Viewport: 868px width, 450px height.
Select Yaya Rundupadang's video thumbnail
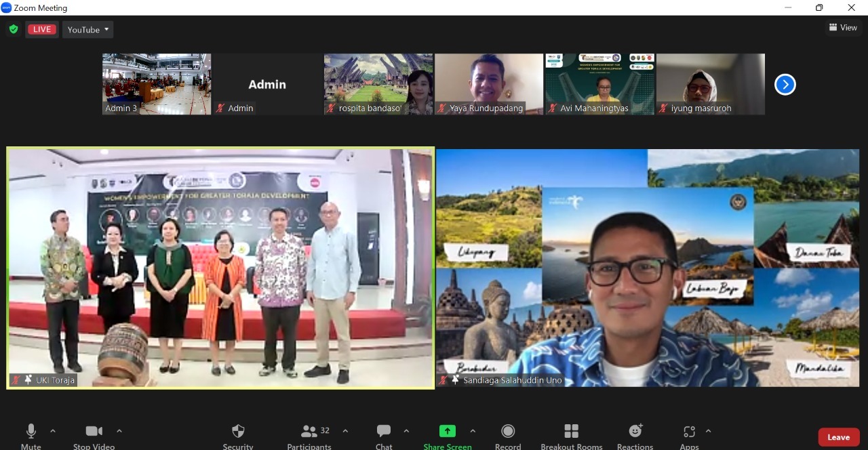click(488, 84)
